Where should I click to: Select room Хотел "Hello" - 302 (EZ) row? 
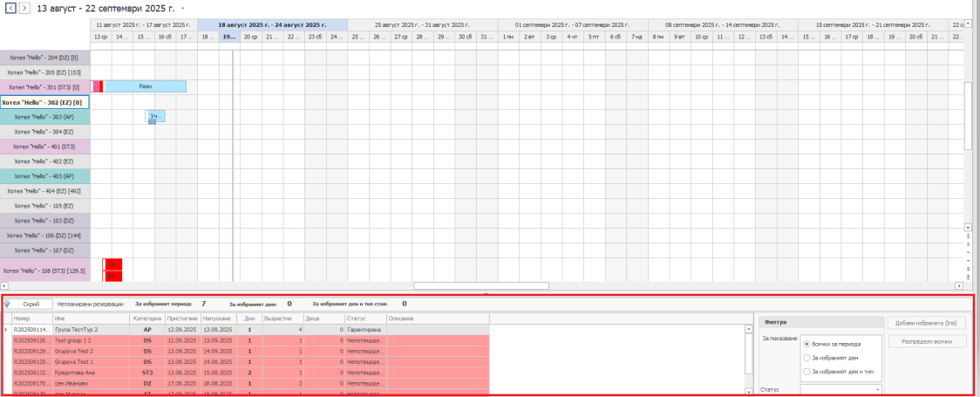click(x=44, y=102)
